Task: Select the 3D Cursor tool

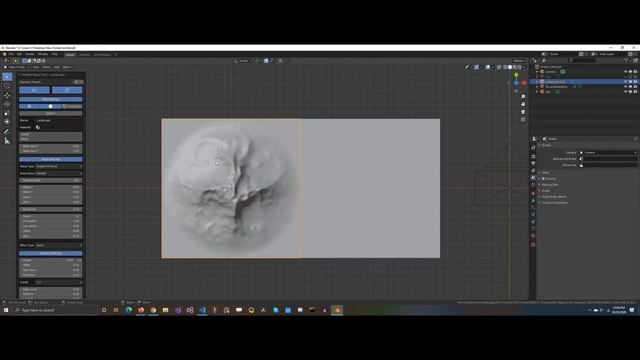Action: [7, 85]
